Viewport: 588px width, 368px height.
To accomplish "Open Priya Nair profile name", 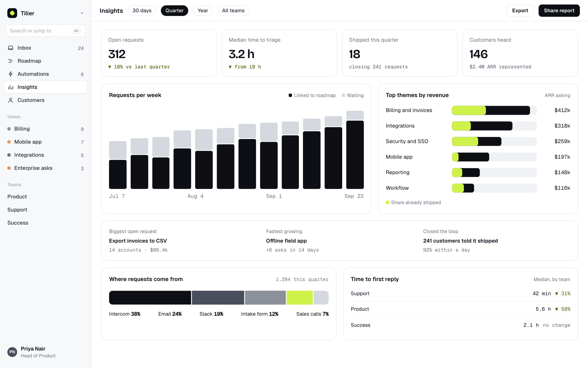I will click(x=33, y=349).
